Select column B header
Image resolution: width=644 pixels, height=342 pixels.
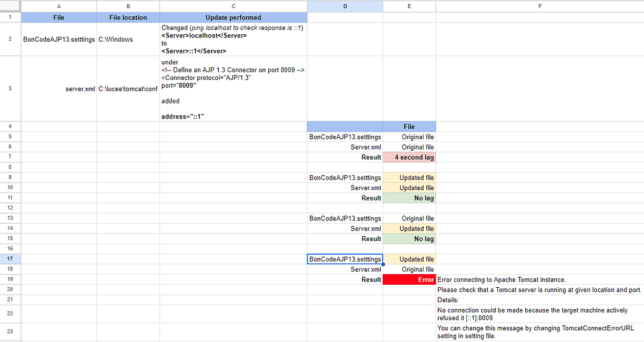tap(128, 6)
